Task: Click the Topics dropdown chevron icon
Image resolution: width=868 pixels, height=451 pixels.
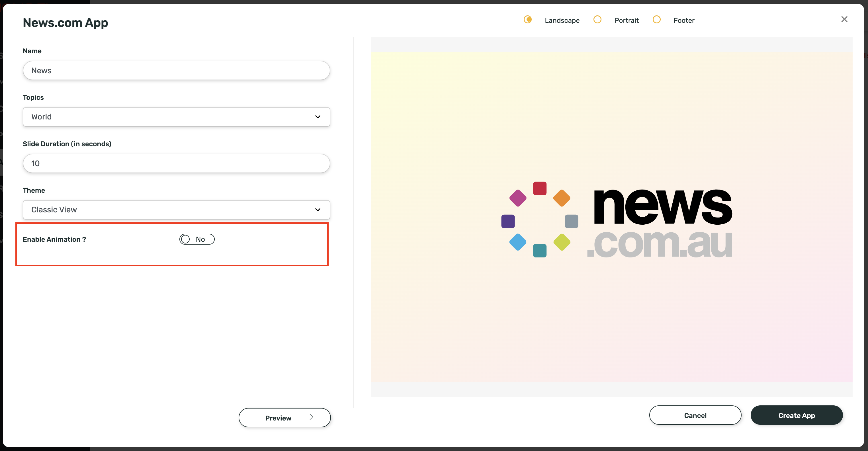Action: pyautogui.click(x=318, y=117)
